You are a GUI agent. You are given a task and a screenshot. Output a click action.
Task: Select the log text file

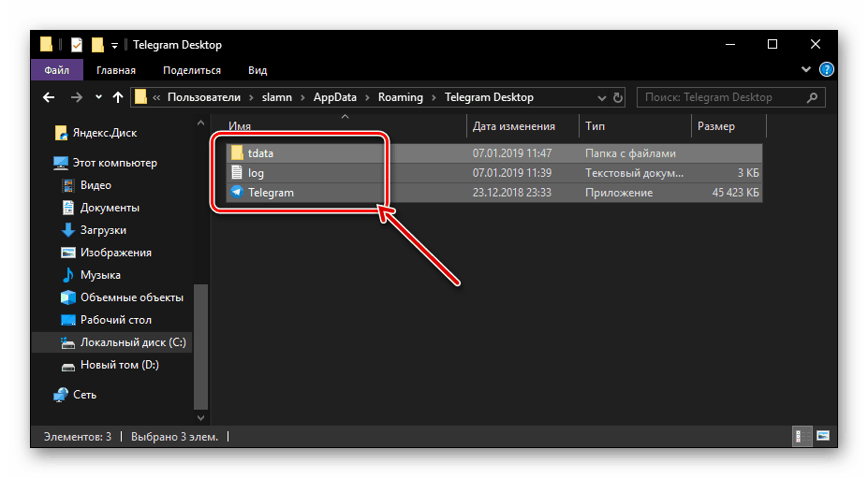click(x=494, y=173)
